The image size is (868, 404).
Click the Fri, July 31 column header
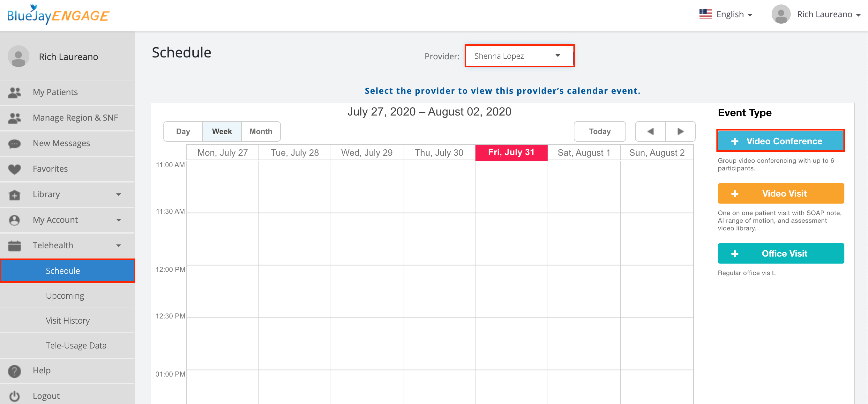511,152
